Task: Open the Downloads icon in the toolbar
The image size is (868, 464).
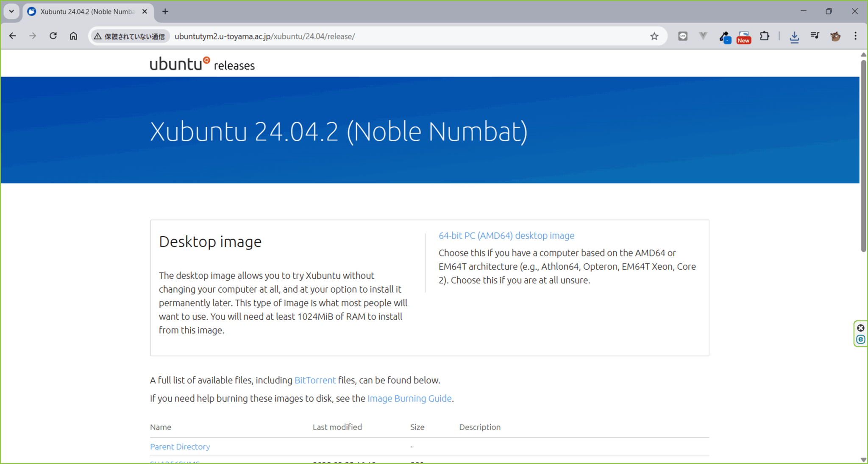Action: tap(795, 37)
